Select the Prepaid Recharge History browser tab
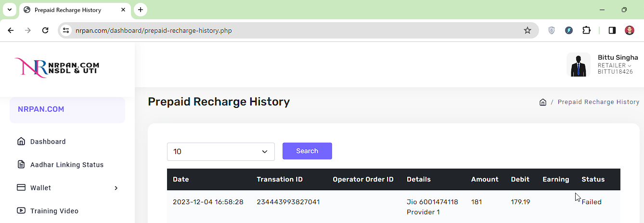The width and height of the screenshot is (644, 223). (72, 10)
